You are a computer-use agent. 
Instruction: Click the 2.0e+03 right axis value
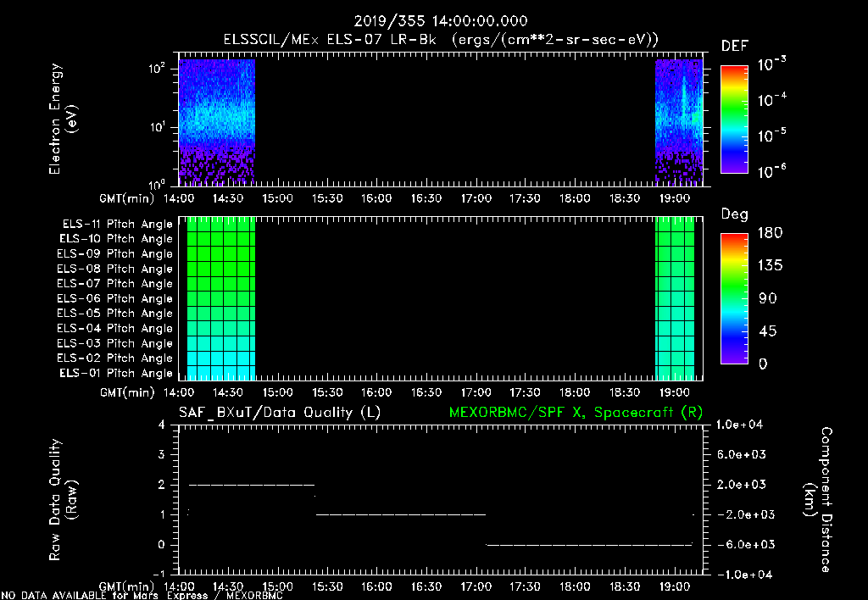pyautogui.click(x=742, y=485)
